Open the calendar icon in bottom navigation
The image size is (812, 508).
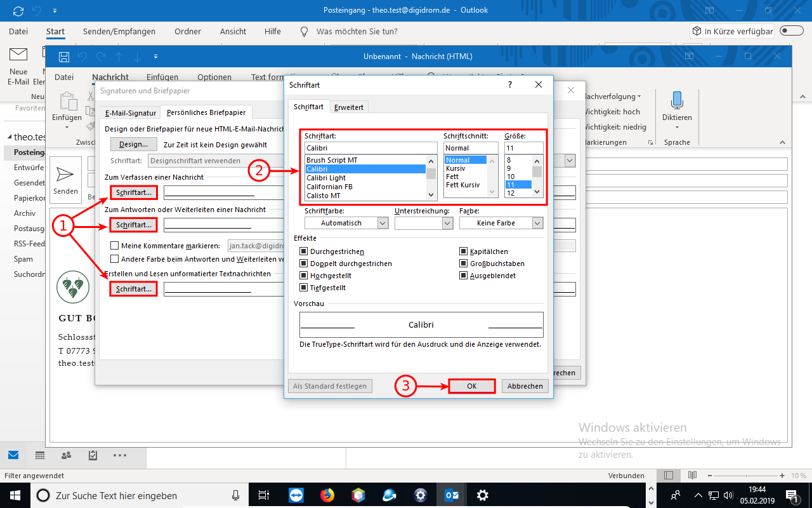39,455
